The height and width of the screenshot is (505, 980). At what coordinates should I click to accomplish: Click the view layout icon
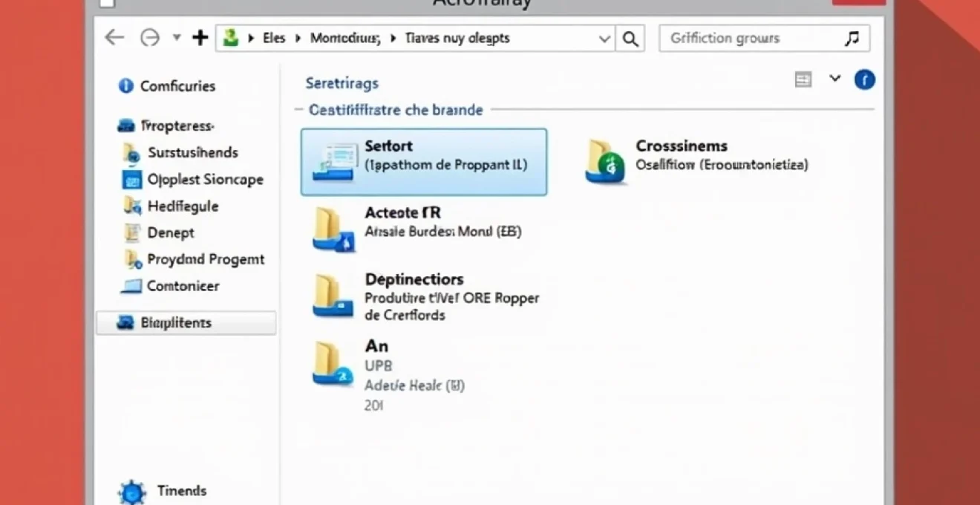point(803,79)
